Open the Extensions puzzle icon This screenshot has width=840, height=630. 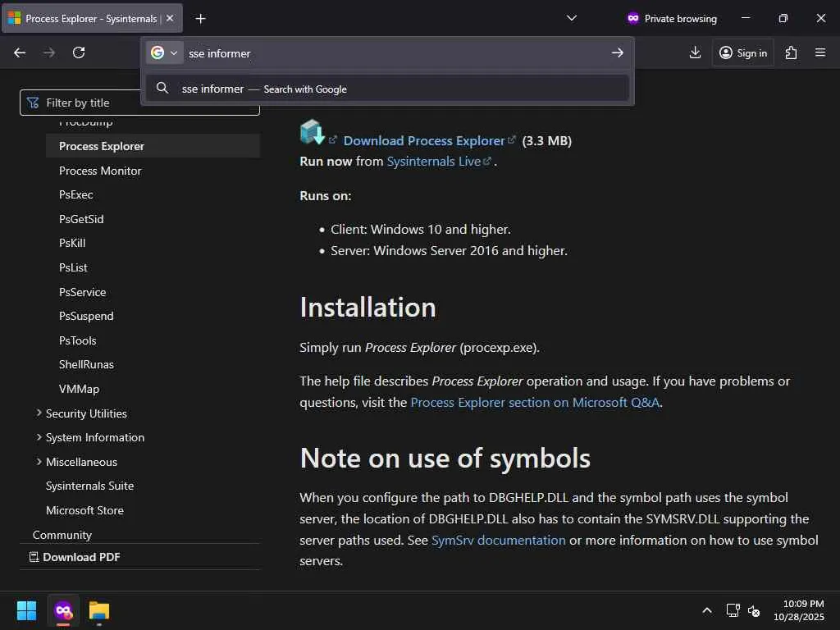pos(791,52)
